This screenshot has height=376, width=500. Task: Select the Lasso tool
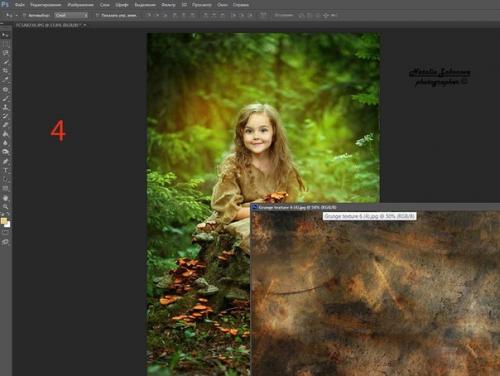(5, 53)
